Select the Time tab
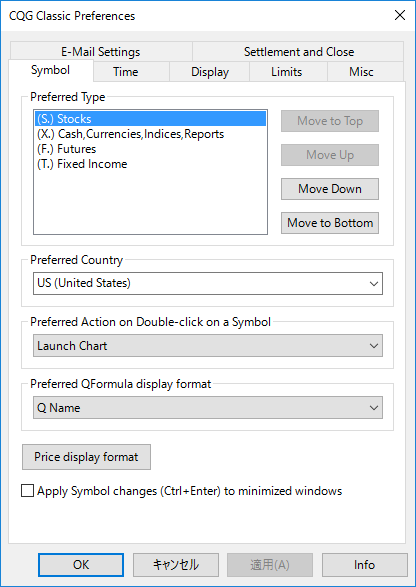The height and width of the screenshot is (587, 416). point(126,72)
